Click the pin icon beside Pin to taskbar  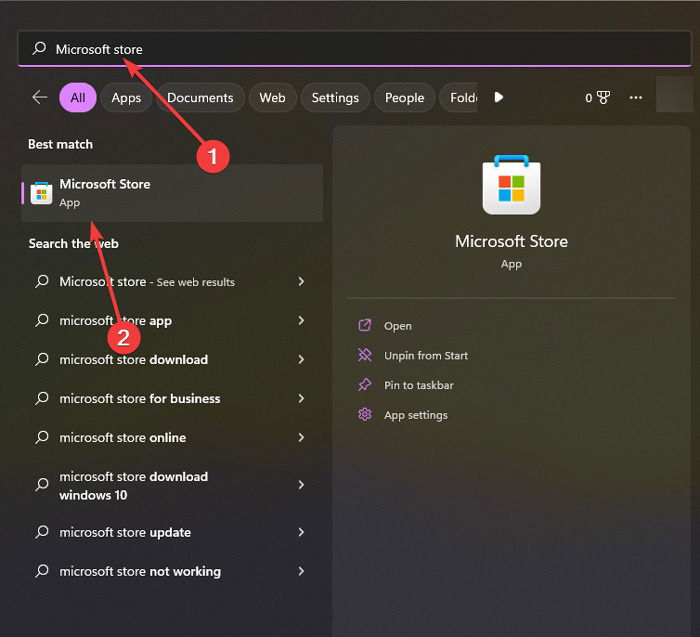(x=365, y=385)
